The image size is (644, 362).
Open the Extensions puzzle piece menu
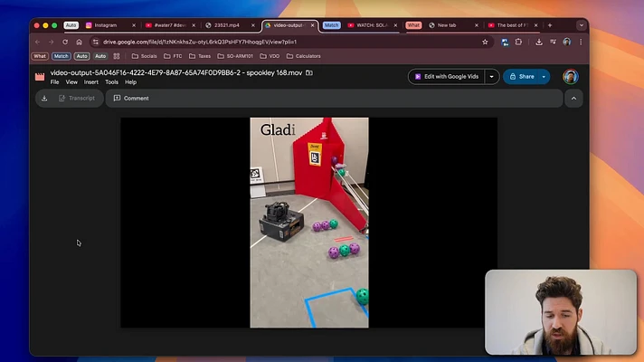[518, 42]
